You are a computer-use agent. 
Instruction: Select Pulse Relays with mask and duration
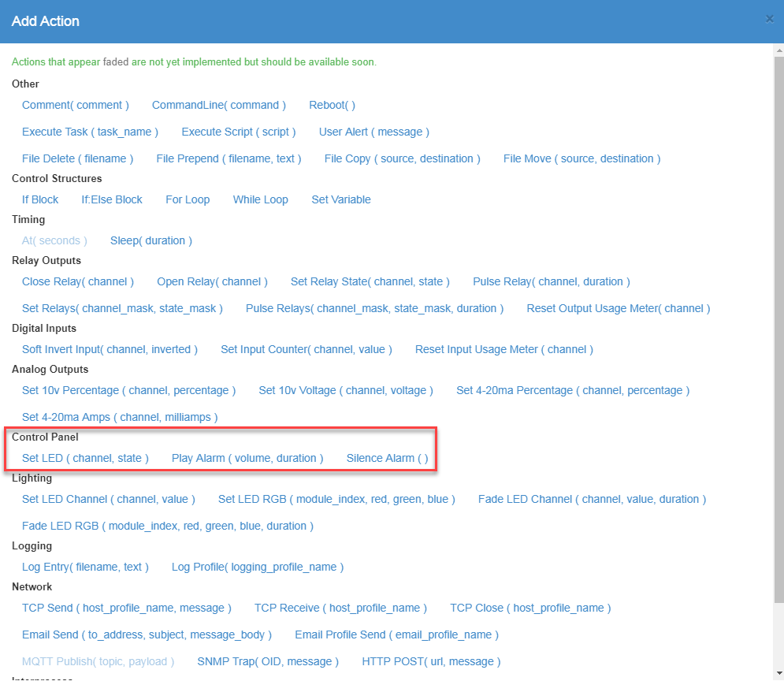pyautogui.click(x=374, y=308)
